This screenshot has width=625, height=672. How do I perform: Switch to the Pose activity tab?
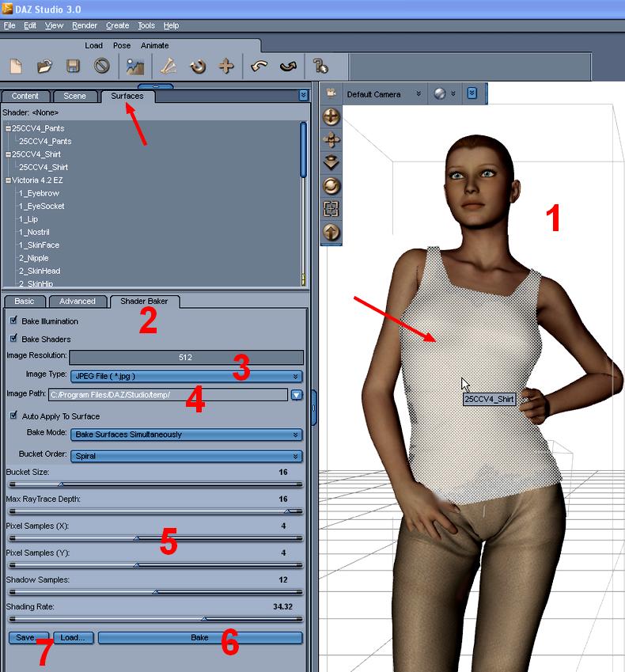pyautogui.click(x=122, y=45)
